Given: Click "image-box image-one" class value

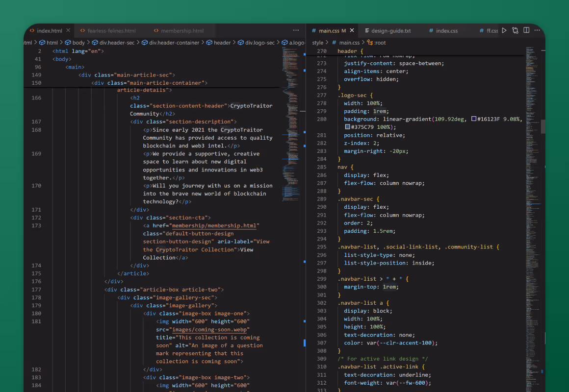Looking at the screenshot, I should point(213,314).
